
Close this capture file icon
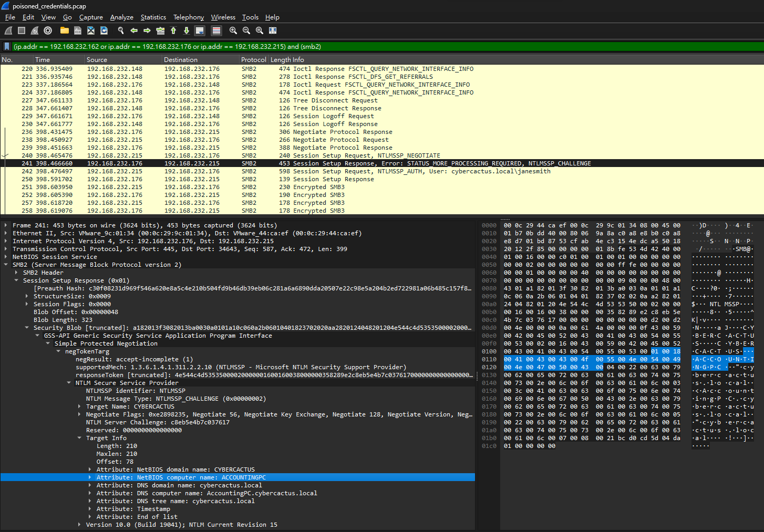[x=91, y=30]
